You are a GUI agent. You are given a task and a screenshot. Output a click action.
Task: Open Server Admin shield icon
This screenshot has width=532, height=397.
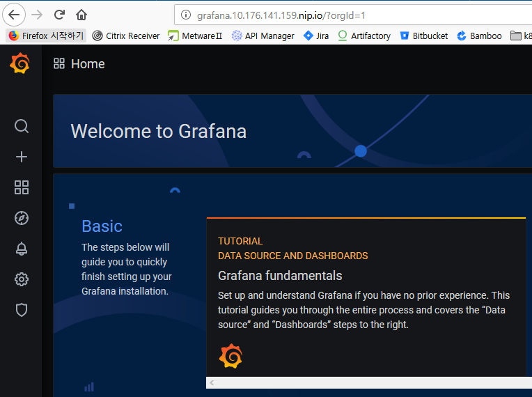tap(22, 310)
